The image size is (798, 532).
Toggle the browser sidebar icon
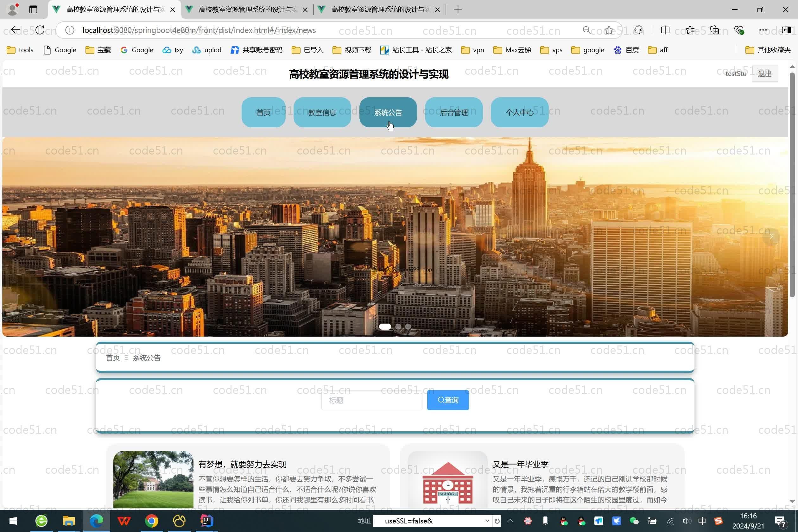787,30
